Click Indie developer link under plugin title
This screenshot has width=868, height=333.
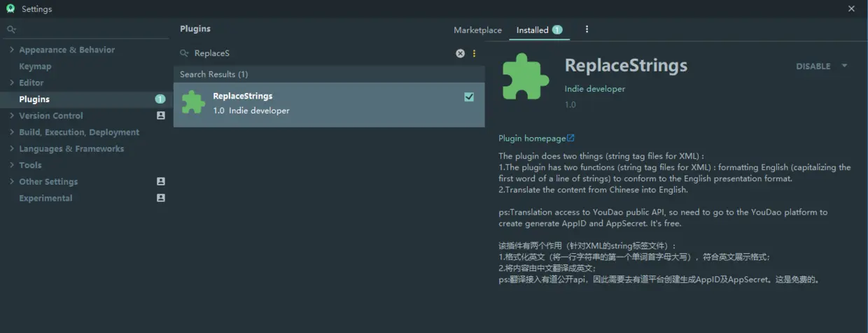tap(595, 89)
